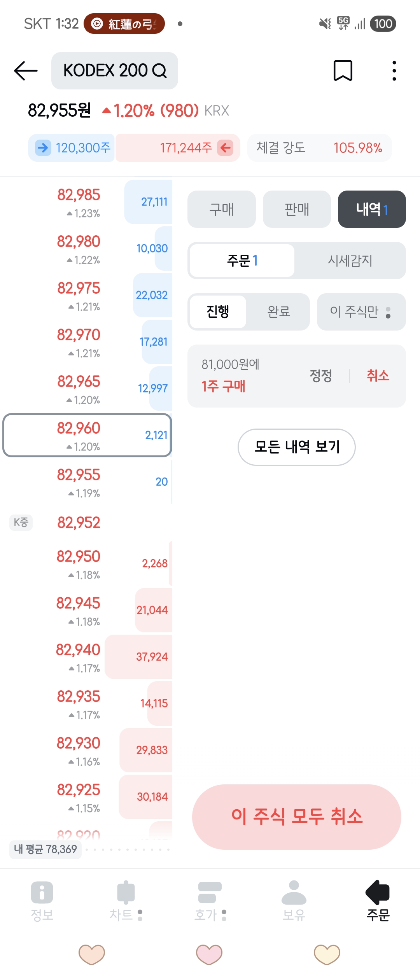Viewport: 420px width, 980px height.
Task: Switch to 완료 completed orders
Action: coord(278,311)
